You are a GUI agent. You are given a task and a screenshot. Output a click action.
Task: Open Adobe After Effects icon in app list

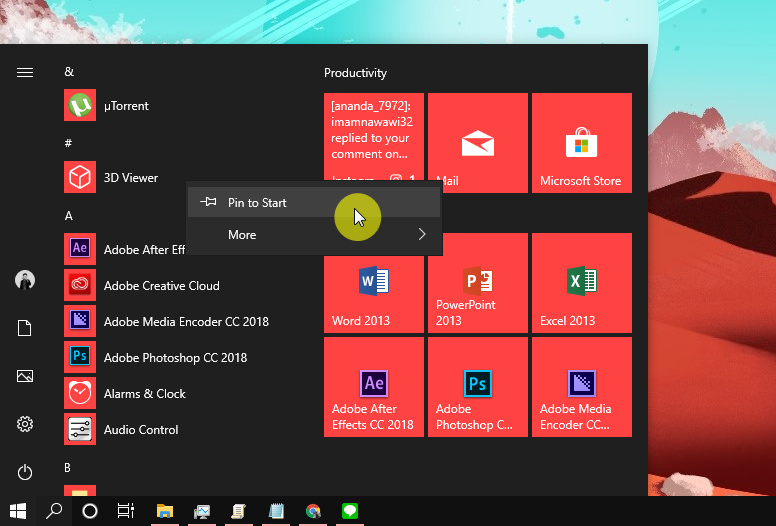[x=80, y=249]
